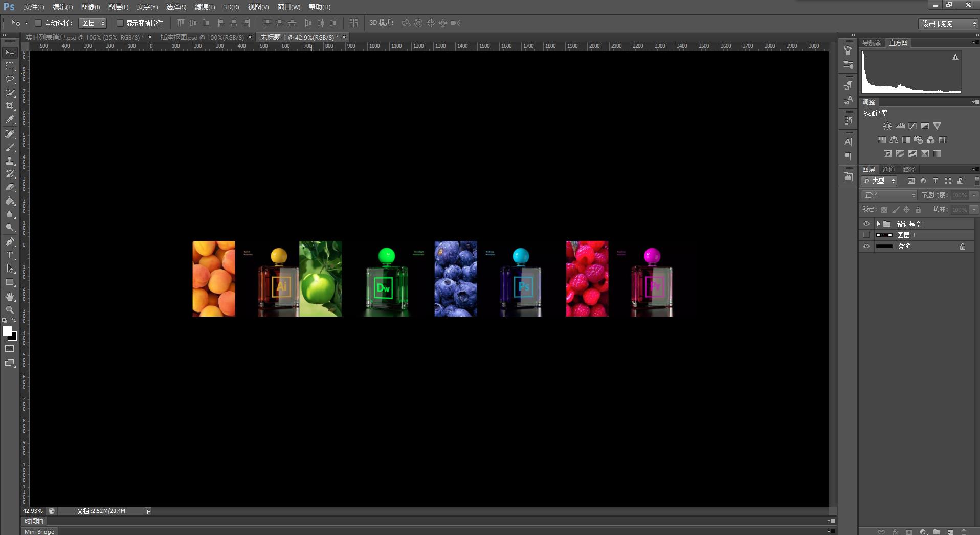Switch to the 通道 panel tab

[x=888, y=169]
